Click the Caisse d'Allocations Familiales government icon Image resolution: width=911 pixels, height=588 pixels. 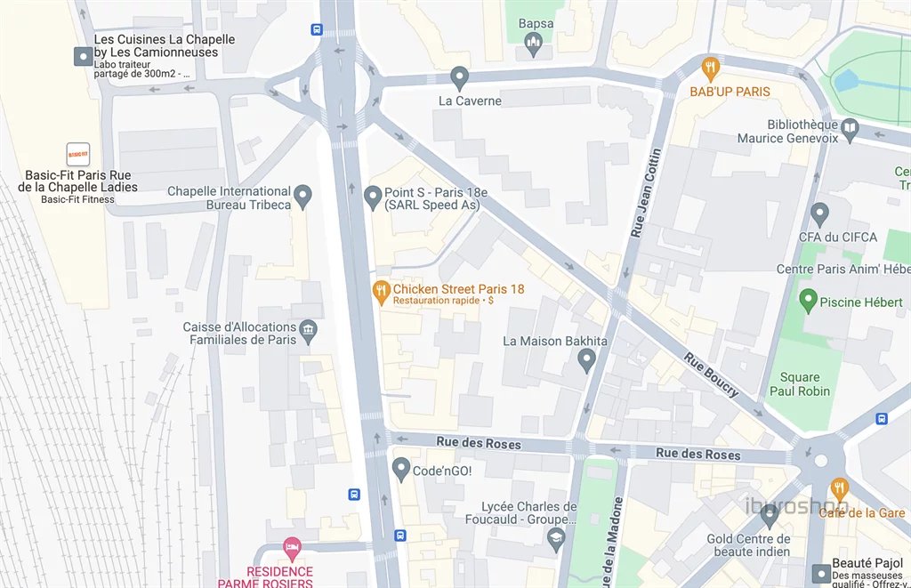[x=308, y=332]
